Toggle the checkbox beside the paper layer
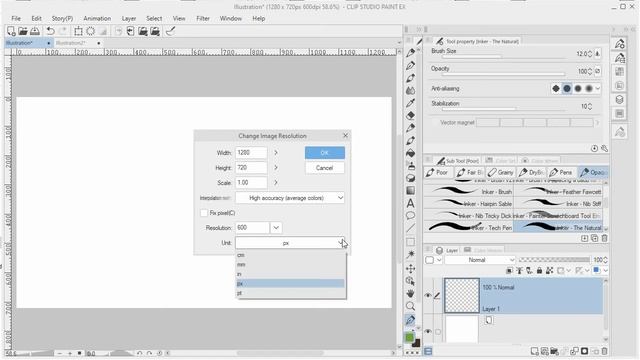This screenshot has height=360, width=640. coord(438,332)
